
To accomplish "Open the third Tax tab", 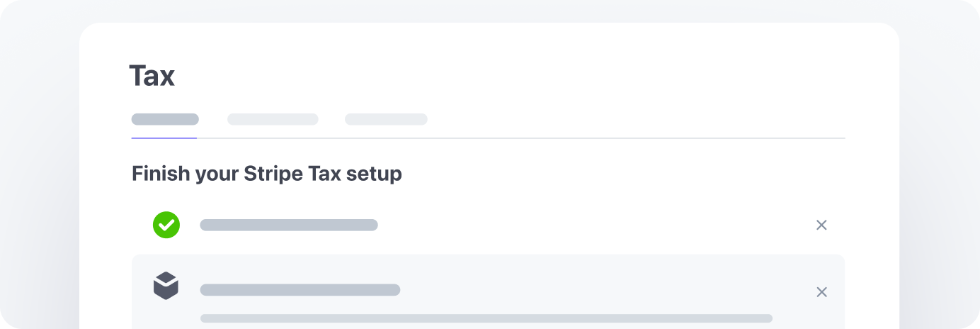I will (386, 119).
